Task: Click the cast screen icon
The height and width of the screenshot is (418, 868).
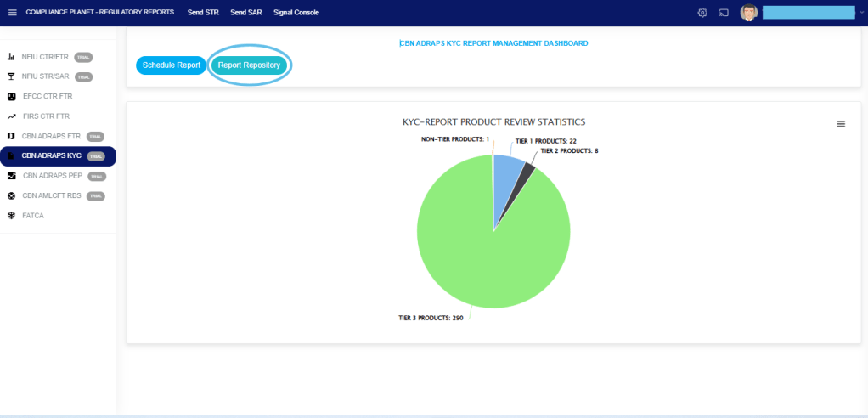Action: (724, 13)
